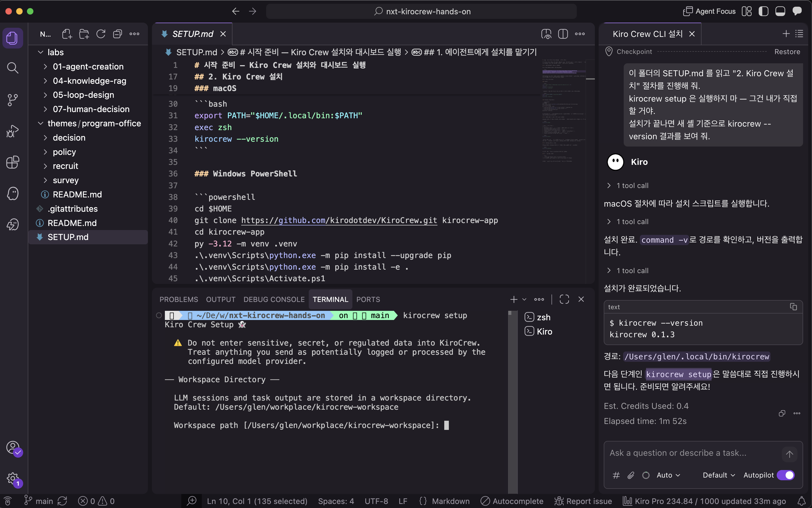Open explorer more actions menu

[x=134, y=34]
